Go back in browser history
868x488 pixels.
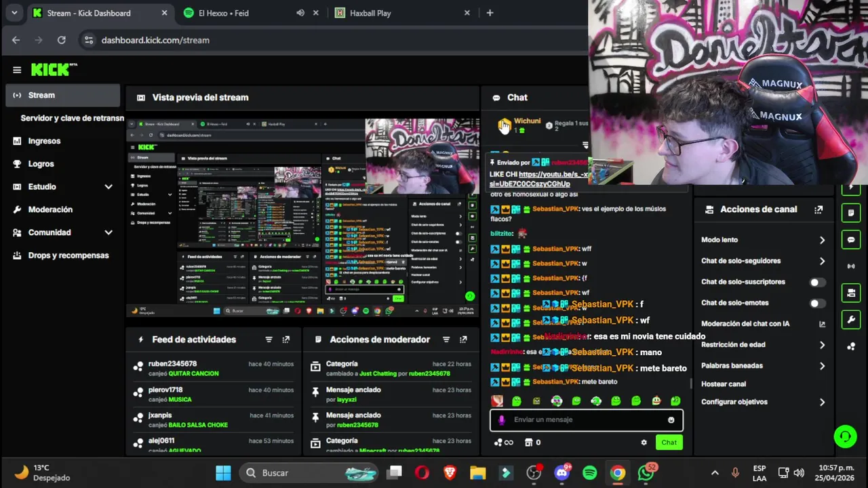(16, 40)
